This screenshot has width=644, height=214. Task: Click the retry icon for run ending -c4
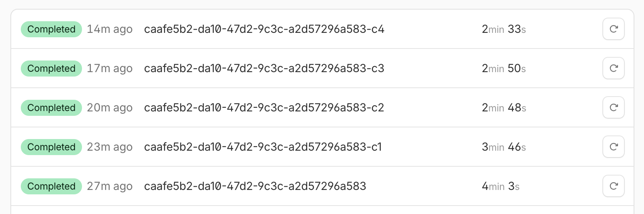pos(613,29)
